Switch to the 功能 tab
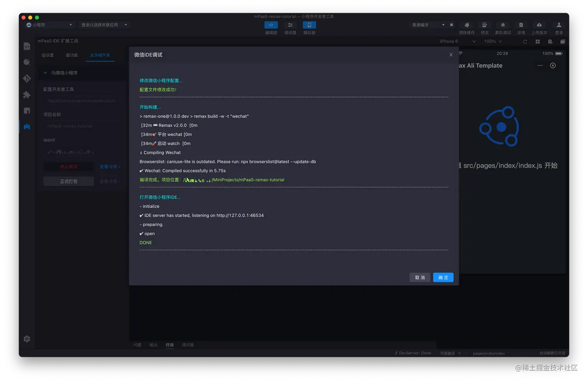The width and height of the screenshot is (588, 382). (x=72, y=55)
